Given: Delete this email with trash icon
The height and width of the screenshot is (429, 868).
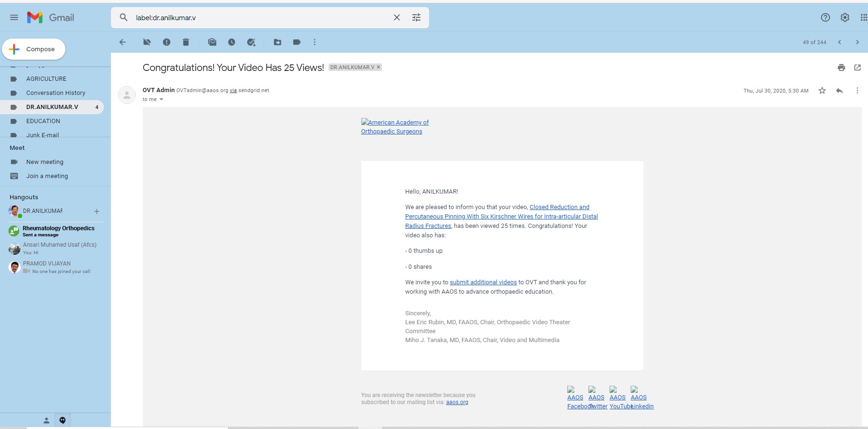Looking at the screenshot, I should point(186,42).
